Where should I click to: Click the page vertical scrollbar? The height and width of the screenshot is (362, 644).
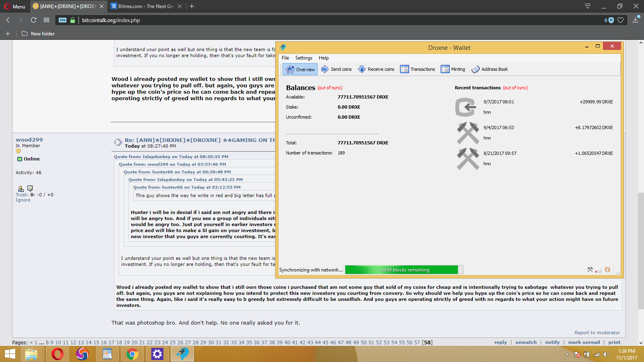(x=640, y=251)
